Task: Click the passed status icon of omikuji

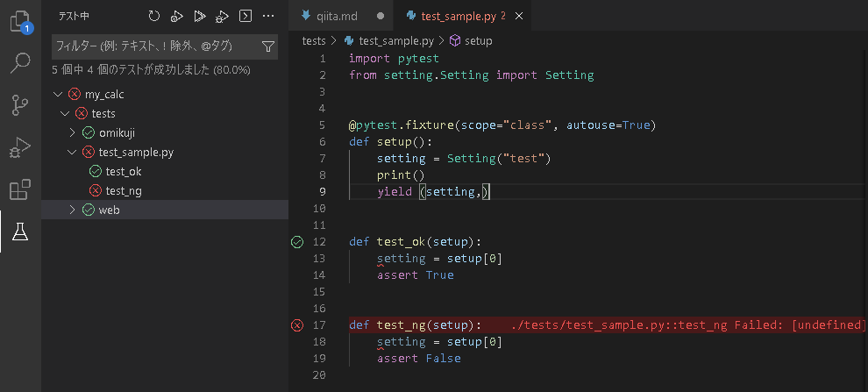Action: pos(88,133)
